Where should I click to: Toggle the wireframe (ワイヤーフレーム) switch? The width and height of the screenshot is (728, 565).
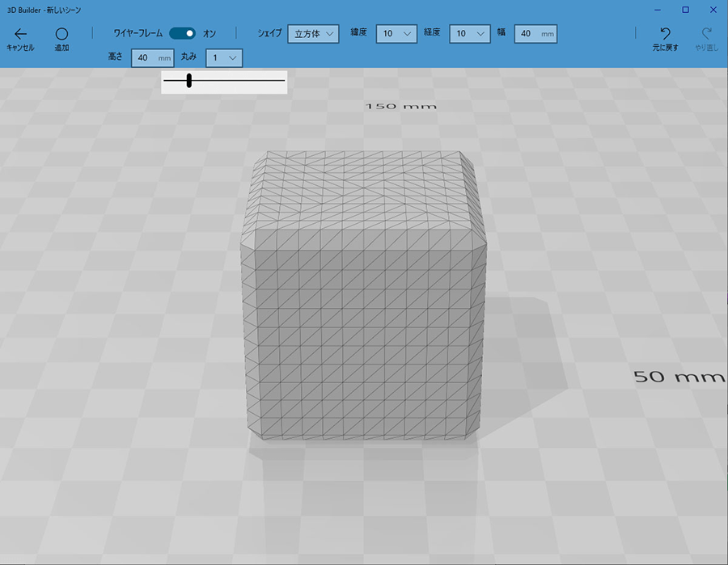[182, 33]
